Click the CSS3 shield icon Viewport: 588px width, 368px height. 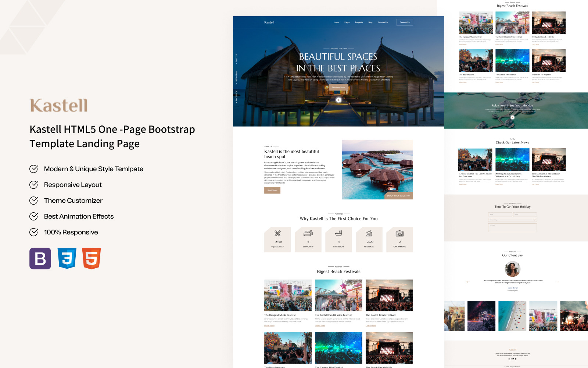[x=67, y=258]
